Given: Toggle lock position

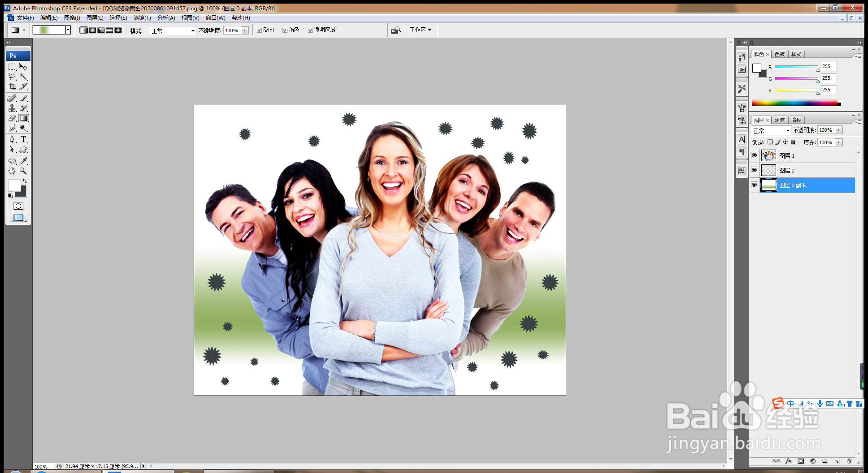Looking at the screenshot, I should [x=786, y=142].
